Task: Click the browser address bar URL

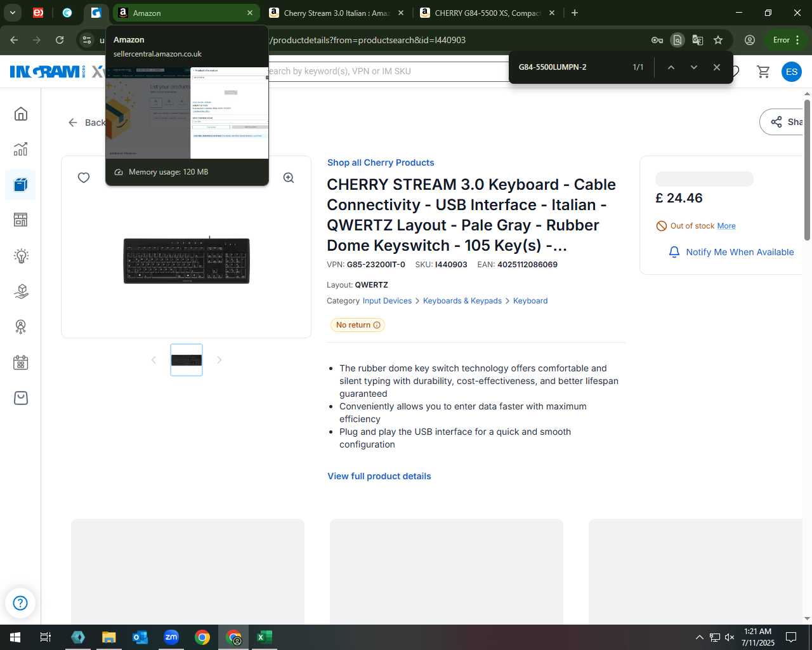Action: [368, 40]
